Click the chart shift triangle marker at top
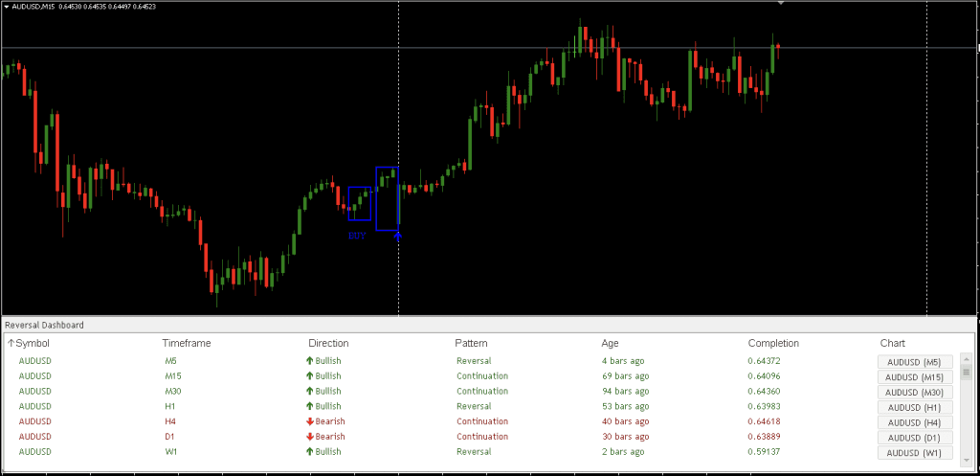 coord(781,3)
